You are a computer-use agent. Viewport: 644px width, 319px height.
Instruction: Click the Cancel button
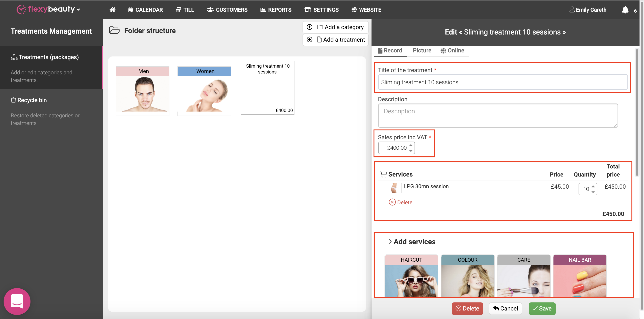click(x=506, y=308)
